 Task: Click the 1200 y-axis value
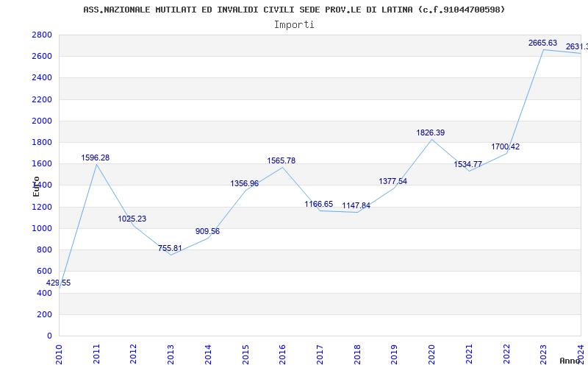tap(42, 207)
